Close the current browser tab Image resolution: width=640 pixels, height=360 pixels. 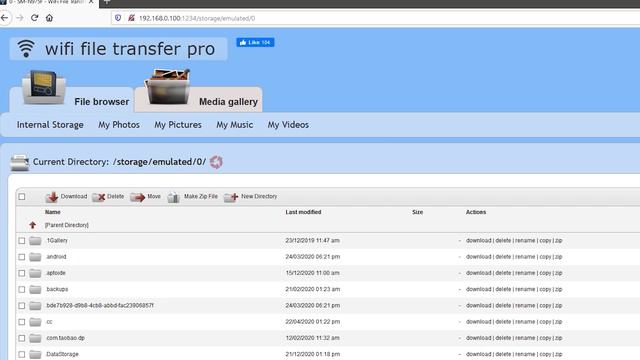91,2
